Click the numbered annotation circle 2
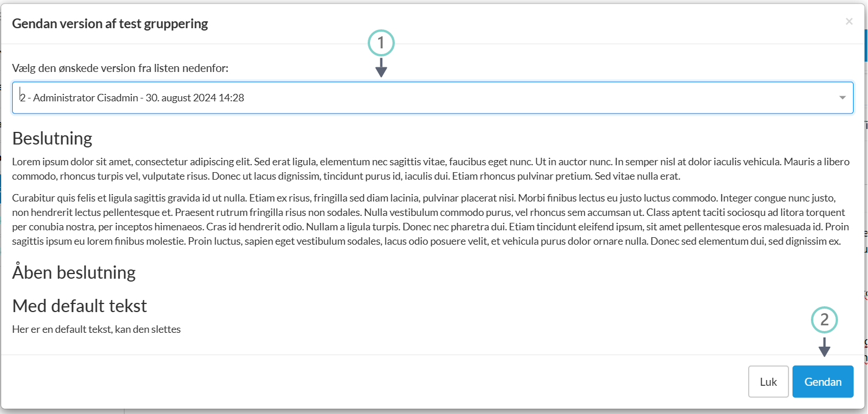 point(824,320)
